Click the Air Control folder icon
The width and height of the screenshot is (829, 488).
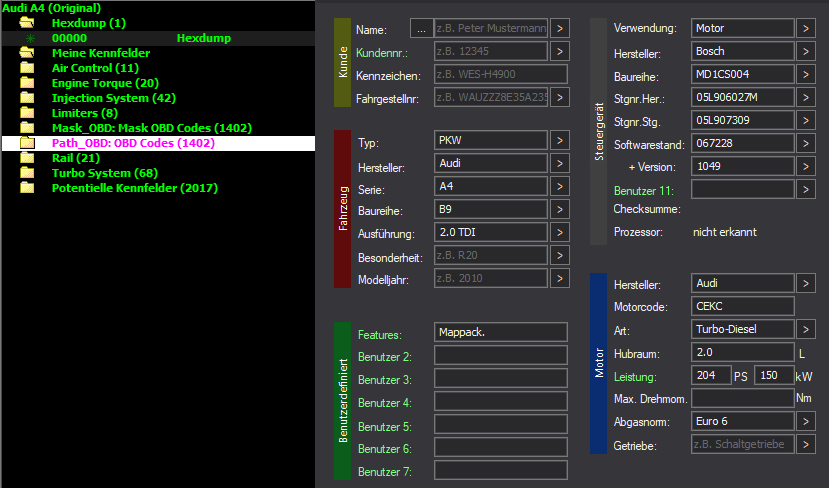[x=27, y=68]
